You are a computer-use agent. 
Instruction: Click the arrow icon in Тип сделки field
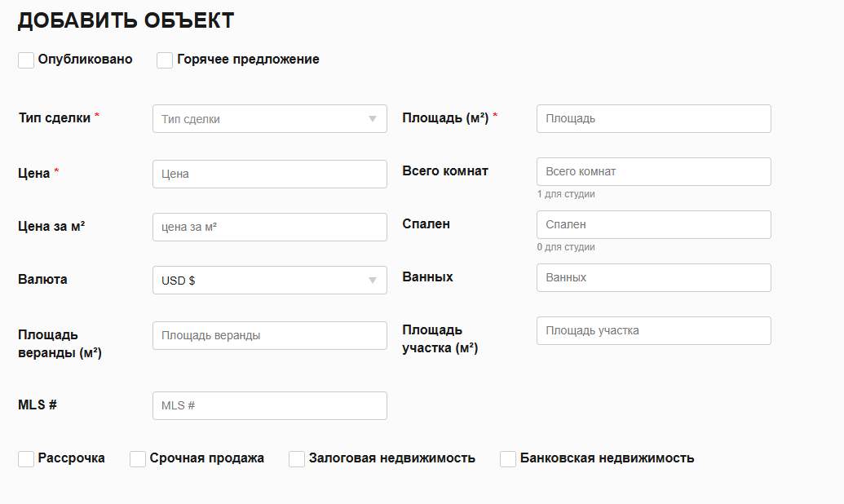coord(373,119)
